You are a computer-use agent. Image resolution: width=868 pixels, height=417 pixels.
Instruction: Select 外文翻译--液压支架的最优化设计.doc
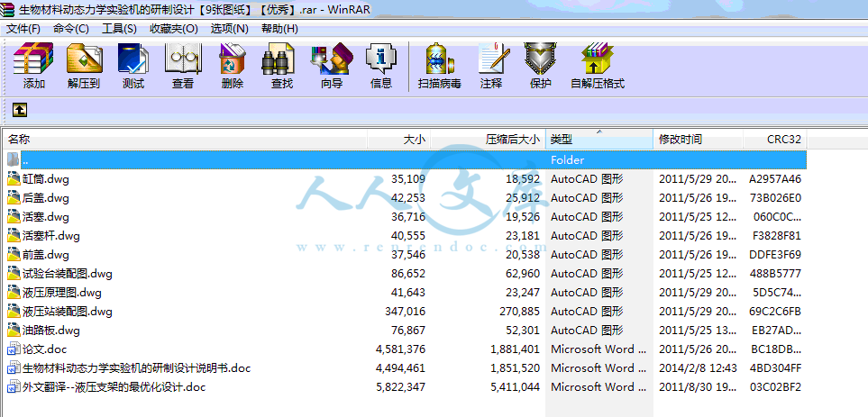(x=114, y=387)
